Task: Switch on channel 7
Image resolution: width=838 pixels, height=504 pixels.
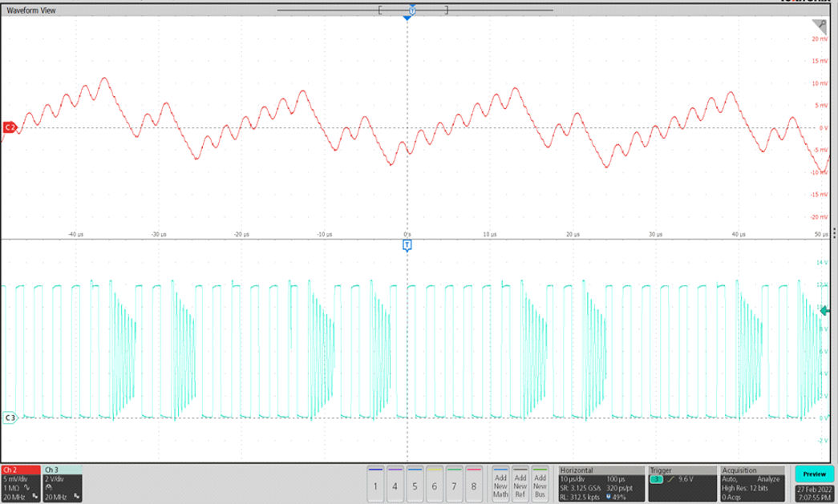Action: [x=454, y=484]
